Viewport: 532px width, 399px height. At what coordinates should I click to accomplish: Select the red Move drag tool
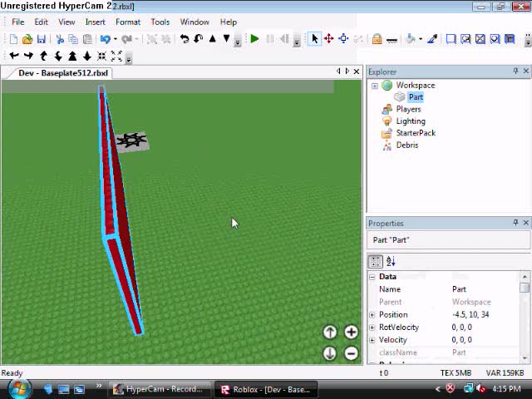coord(329,39)
